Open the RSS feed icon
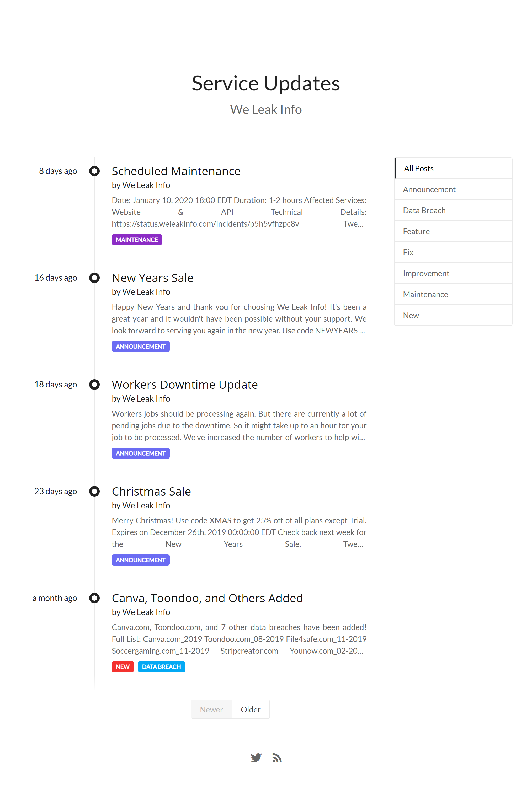 pyautogui.click(x=277, y=758)
